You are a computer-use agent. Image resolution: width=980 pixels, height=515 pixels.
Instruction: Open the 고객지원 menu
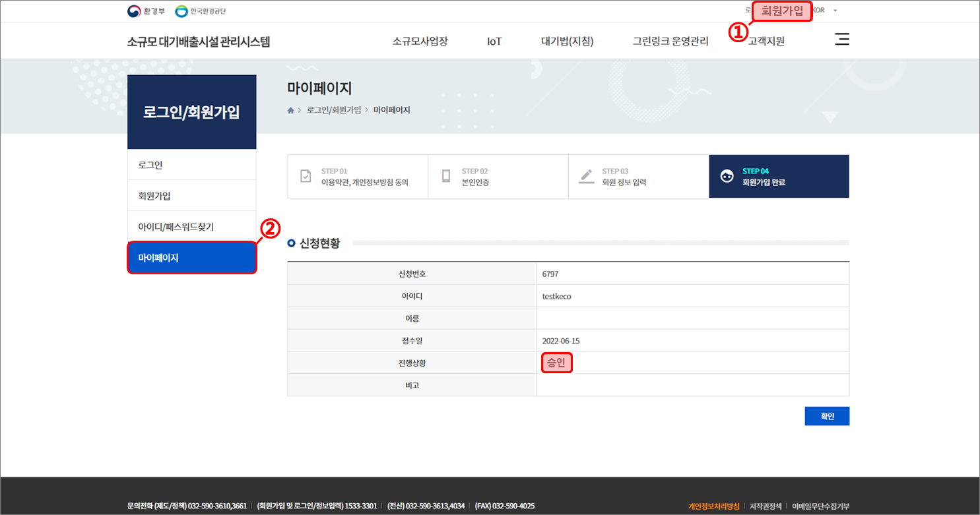click(766, 41)
